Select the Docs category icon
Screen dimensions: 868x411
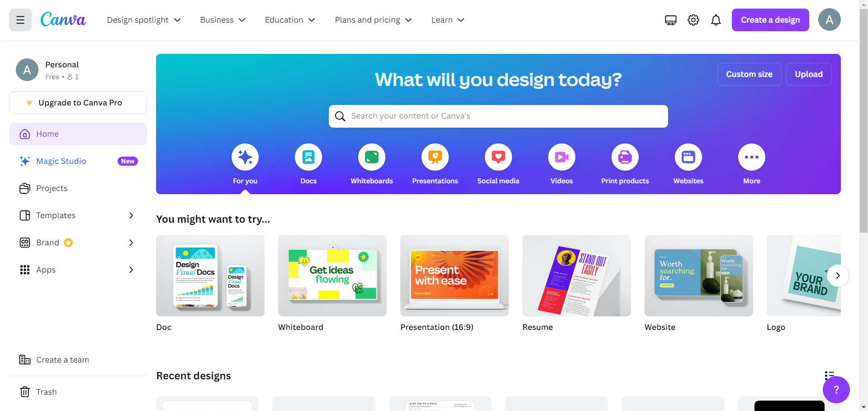click(308, 157)
